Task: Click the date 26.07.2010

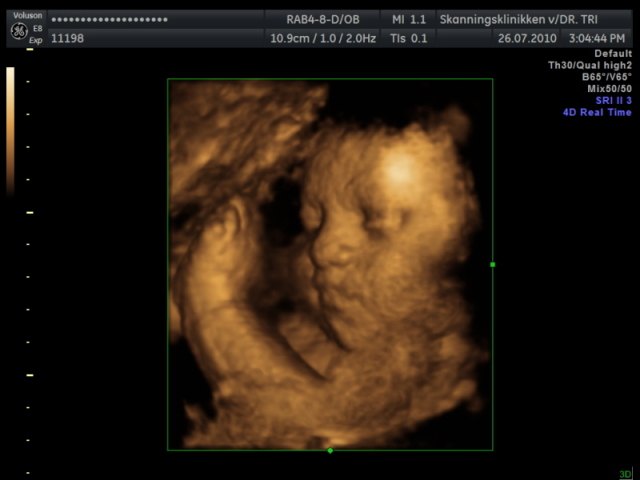Action: click(525, 38)
